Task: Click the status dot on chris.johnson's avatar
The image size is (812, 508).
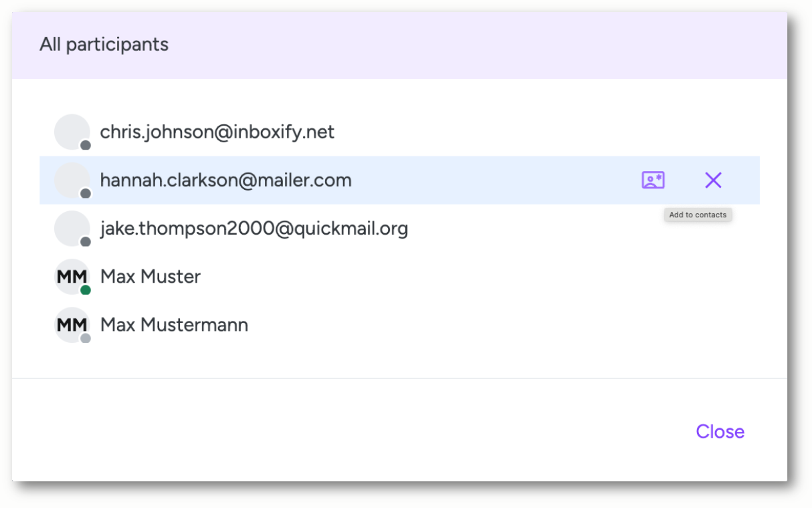Action: coord(86,145)
